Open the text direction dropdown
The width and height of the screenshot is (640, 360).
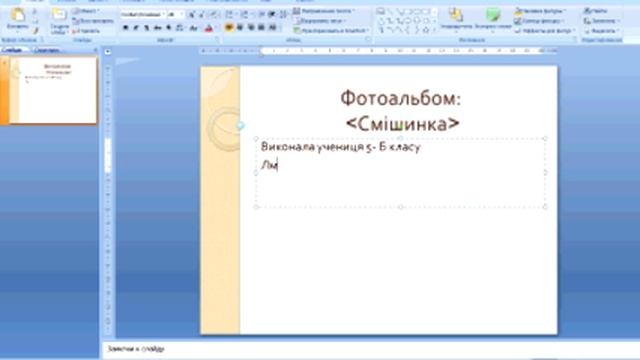coord(324,11)
